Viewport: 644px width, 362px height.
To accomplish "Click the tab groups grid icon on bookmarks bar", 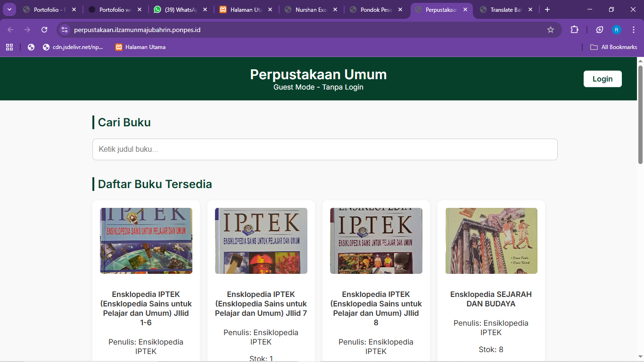I will tap(9, 47).
